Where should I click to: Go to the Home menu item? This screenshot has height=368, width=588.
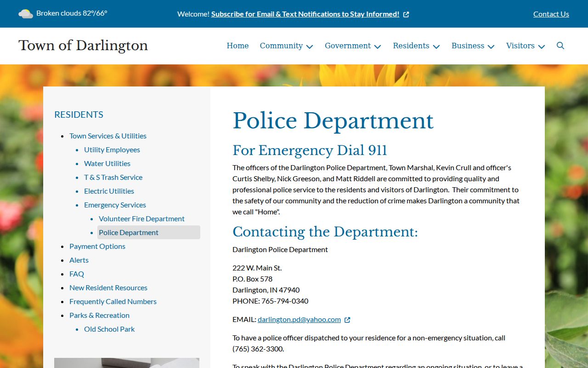pos(237,46)
